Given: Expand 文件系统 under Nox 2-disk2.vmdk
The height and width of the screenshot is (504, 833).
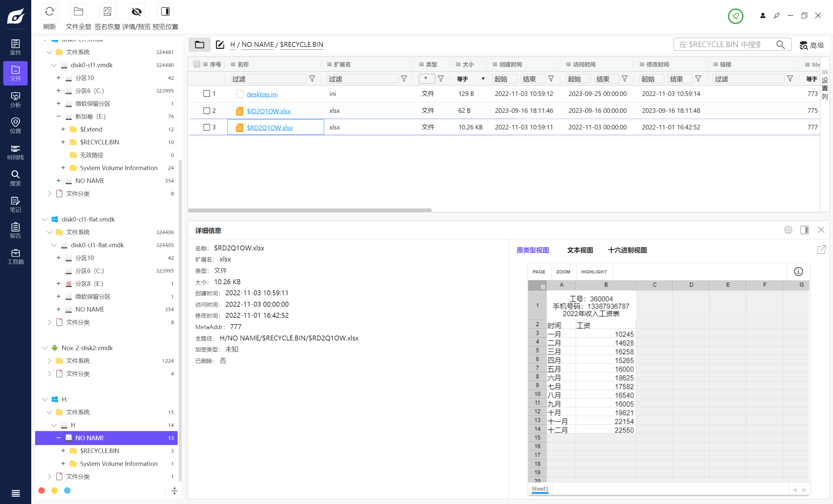Looking at the screenshot, I should click(49, 361).
